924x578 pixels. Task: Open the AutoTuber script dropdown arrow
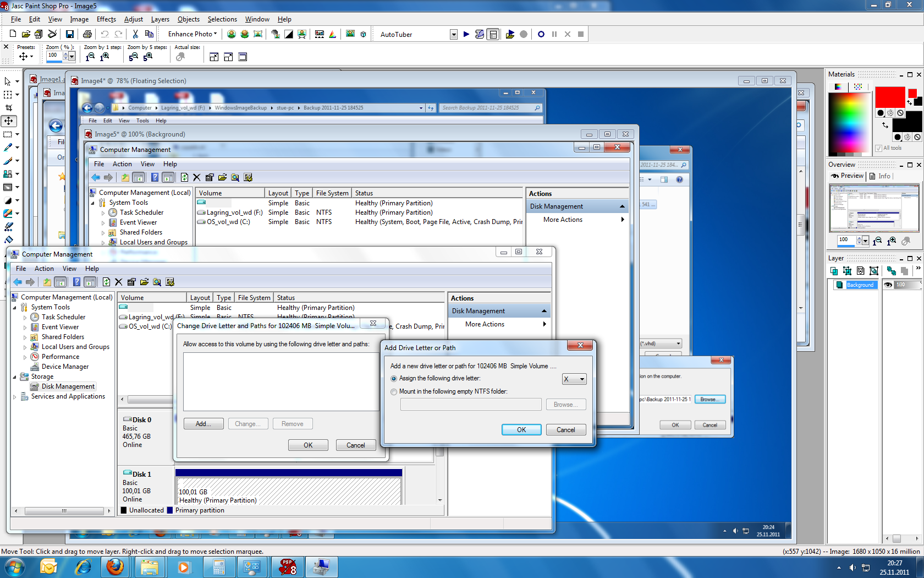(x=454, y=35)
